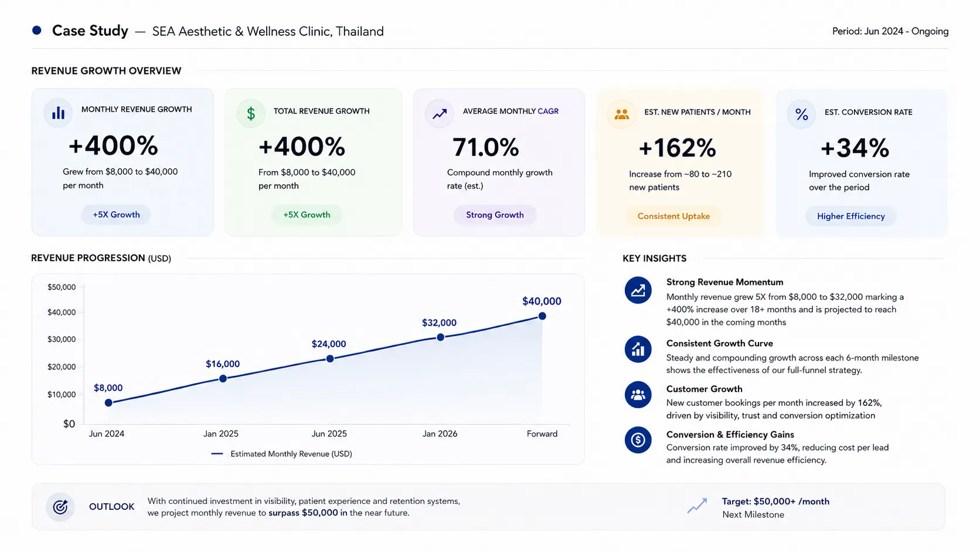980x552 pixels.
Task: Click the orange patients group icon
Action: pos(621,114)
